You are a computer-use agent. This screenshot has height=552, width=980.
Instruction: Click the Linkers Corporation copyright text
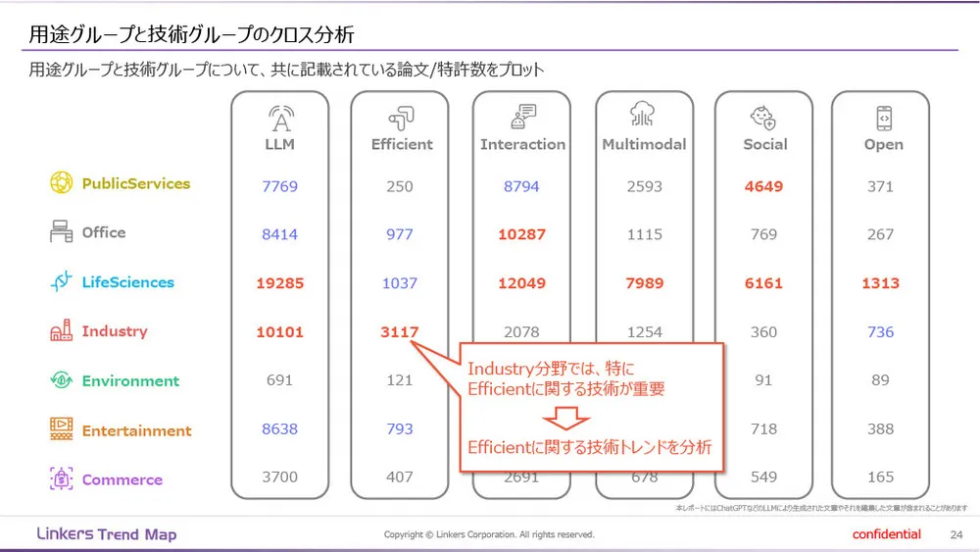click(x=489, y=534)
